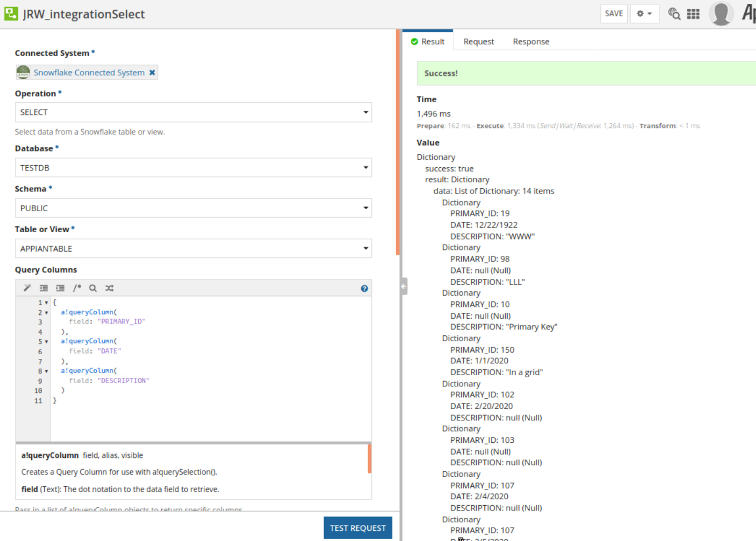Click the 'PRIMARY_ID: 150' result row
Screen dimensions: 756x541
tap(482, 350)
